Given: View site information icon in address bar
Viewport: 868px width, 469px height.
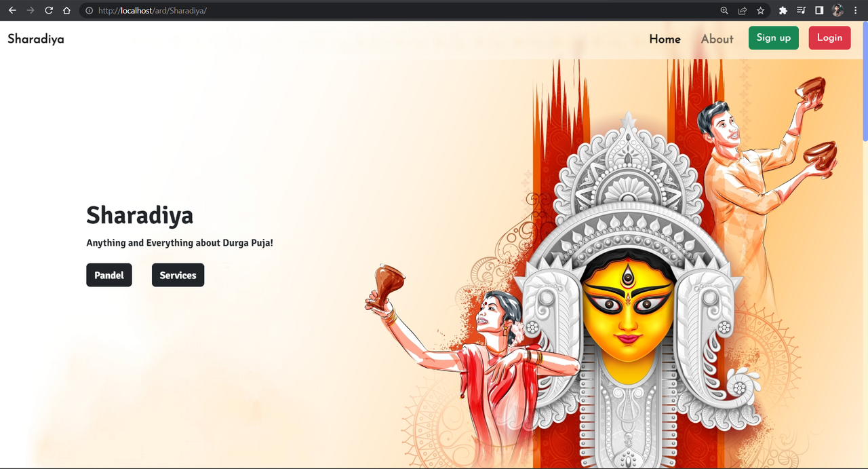Looking at the screenshot, I should pos(89,11).
